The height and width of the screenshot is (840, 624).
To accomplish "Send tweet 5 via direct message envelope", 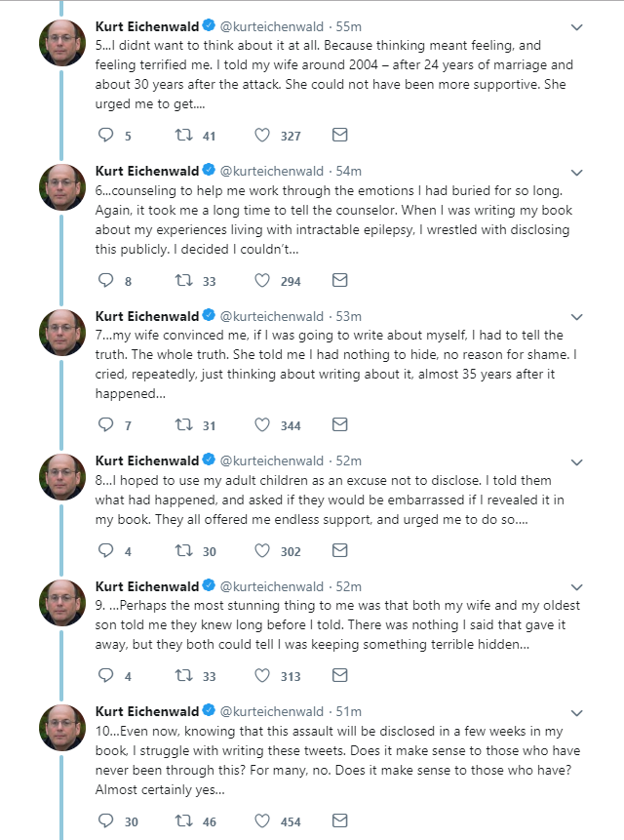I will (340, 135).
